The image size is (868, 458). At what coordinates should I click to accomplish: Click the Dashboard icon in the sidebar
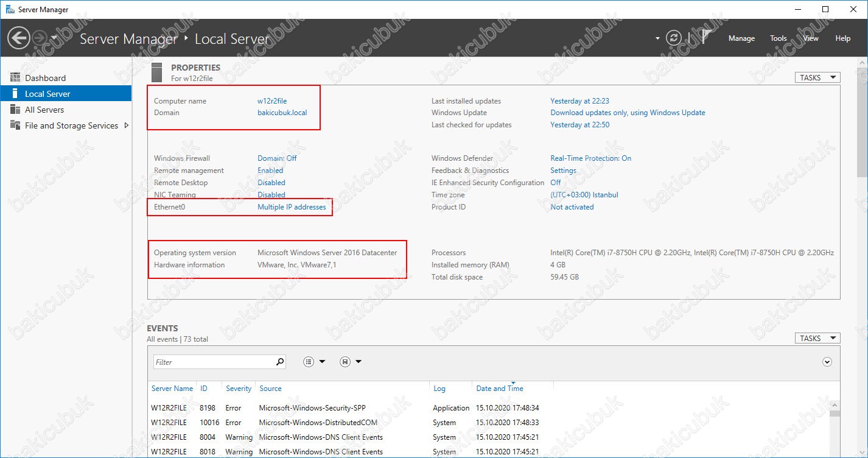pyautogui.click(x=15, y=78)
